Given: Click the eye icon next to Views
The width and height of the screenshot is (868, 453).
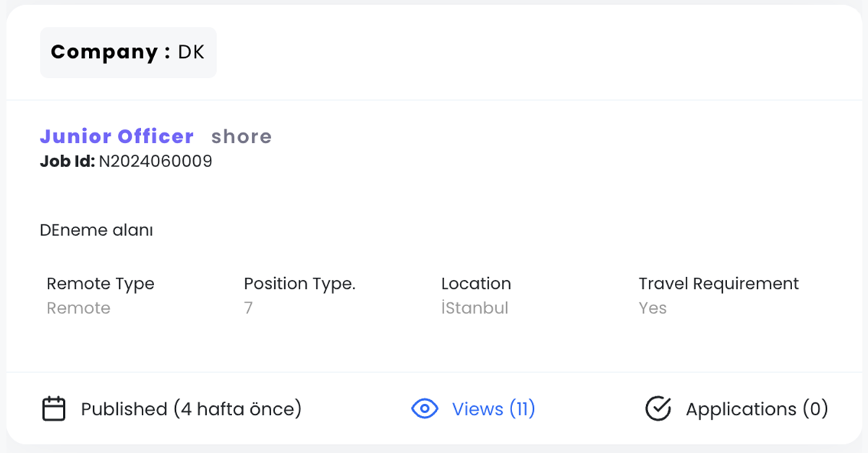Looking at the screenshot, I should coord(425,409).
